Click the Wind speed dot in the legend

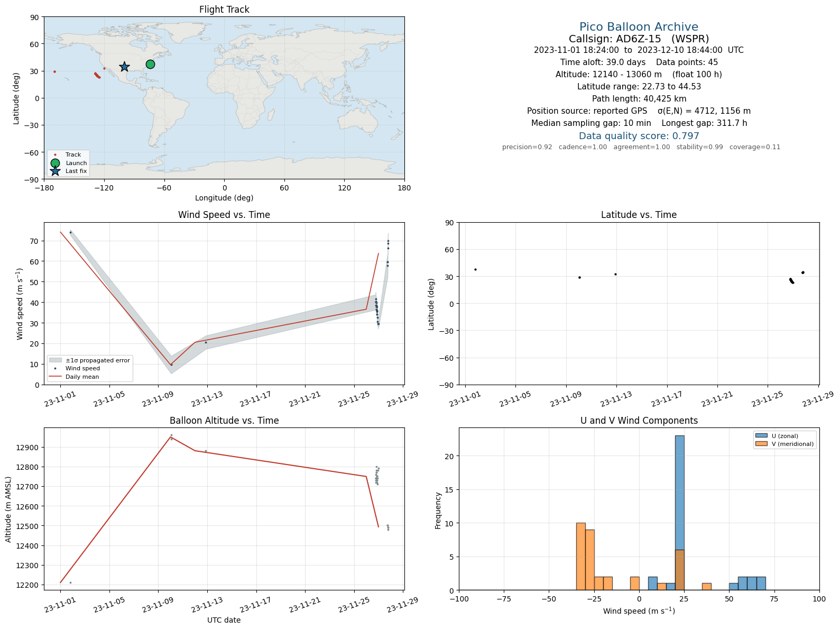[55, 368]
